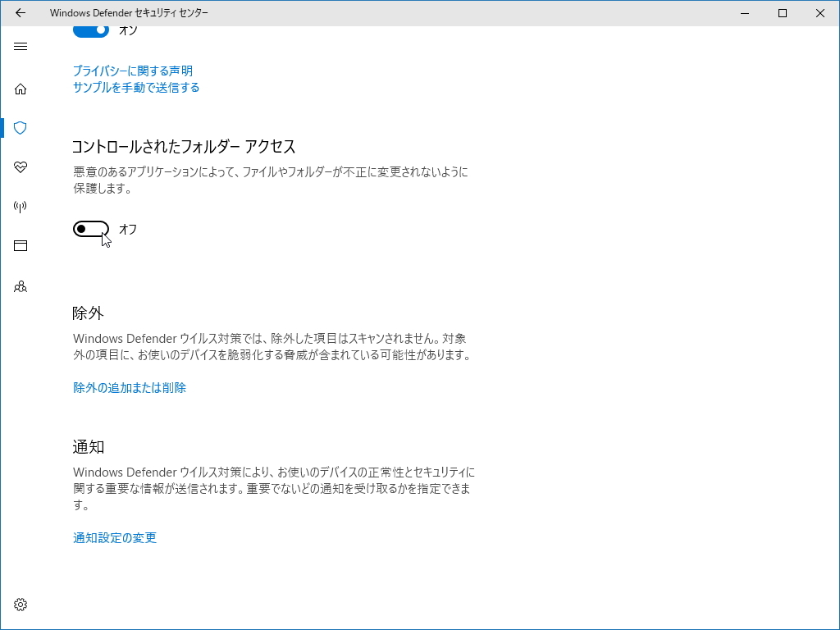840x630 pixels.
Task: Click the コントロールされたフォルダー アクセス heading
Action: [x=184, y=146]
